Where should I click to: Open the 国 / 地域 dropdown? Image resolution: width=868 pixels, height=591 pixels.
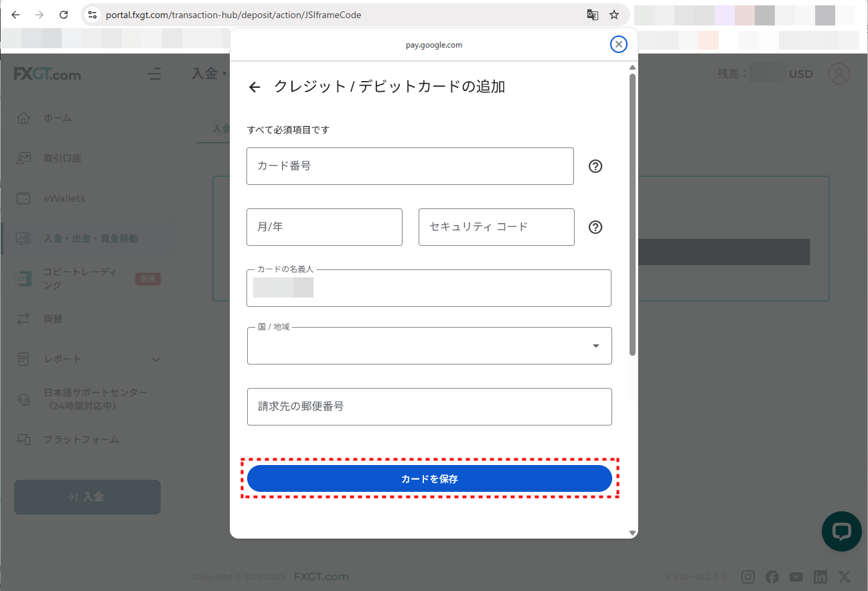pyautogui.click(x=429, y=346)
